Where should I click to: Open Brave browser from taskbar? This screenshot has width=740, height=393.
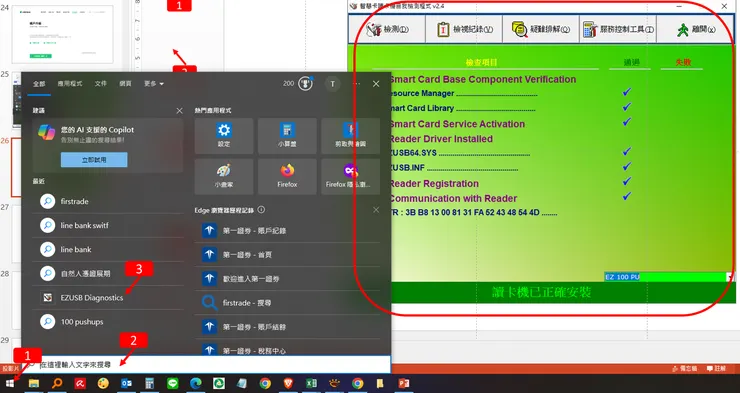point(288,384)
